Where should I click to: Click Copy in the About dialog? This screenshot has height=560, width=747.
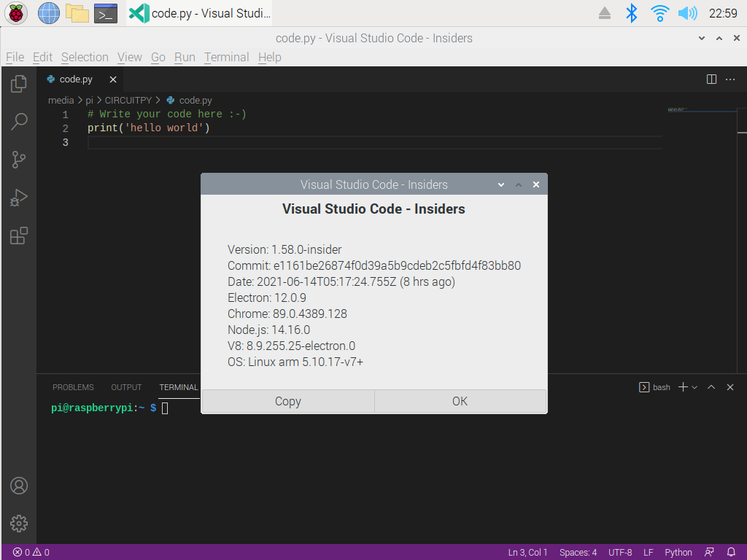[x=288, y=401]
